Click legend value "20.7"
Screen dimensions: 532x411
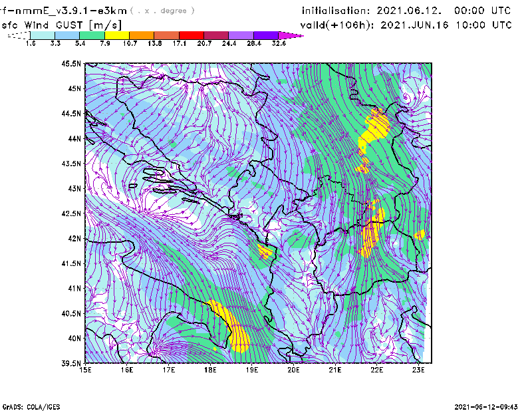pyautogui.click(x=204, y=43)
